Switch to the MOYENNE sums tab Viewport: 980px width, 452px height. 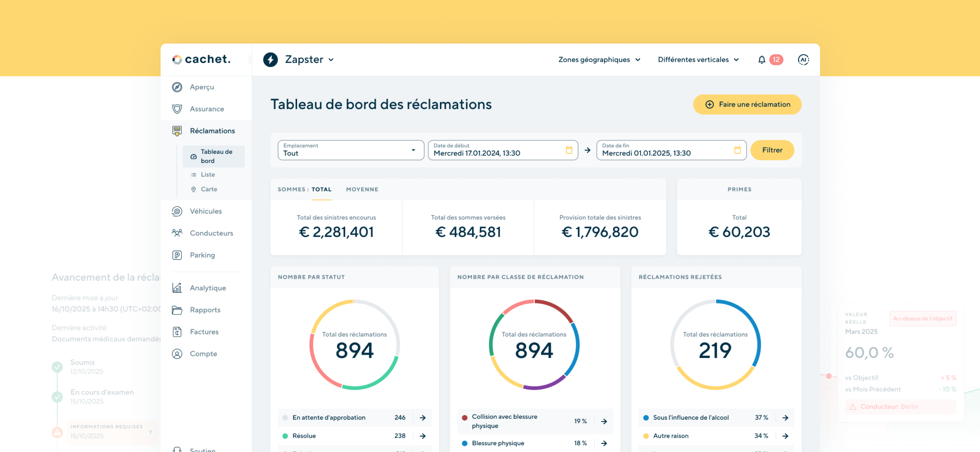click(362, 190)
